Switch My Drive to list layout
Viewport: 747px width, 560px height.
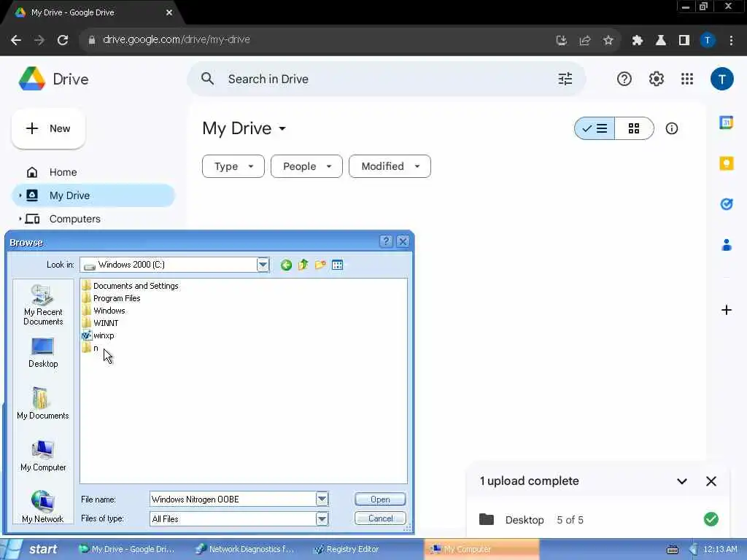pyautogui.click(x=595, y=128)
